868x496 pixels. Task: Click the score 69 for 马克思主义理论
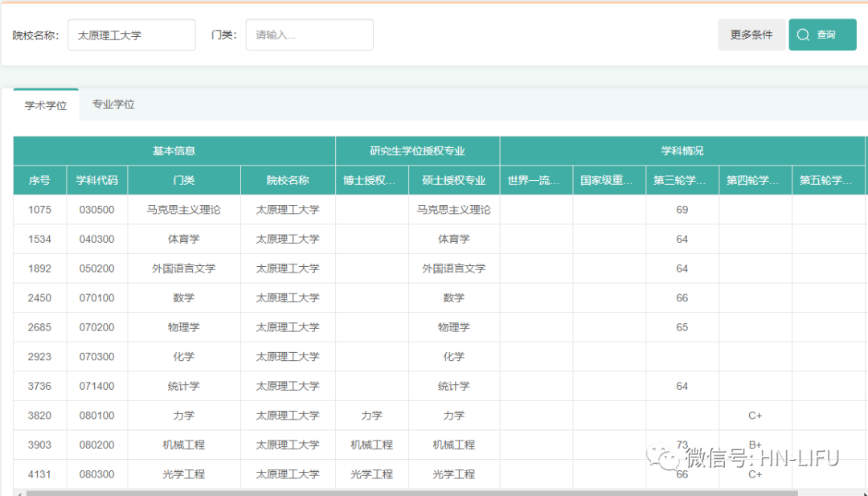click(682, 209)
